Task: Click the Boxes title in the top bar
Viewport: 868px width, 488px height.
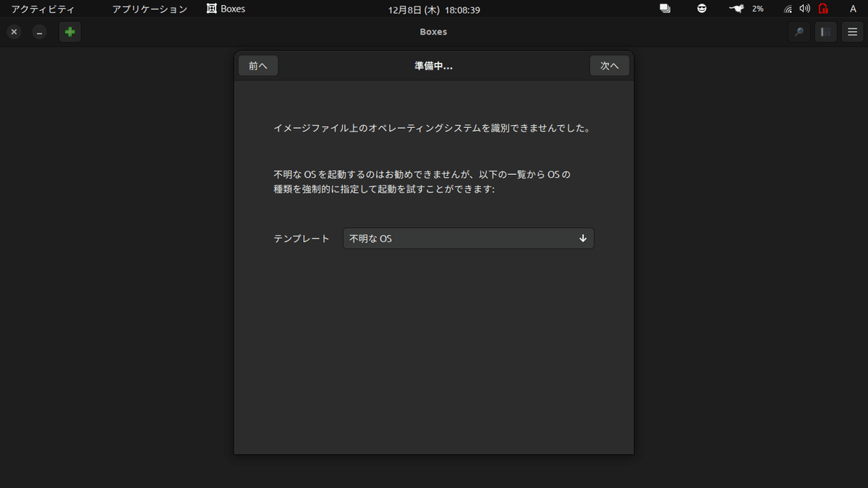Action: point(225,9)
